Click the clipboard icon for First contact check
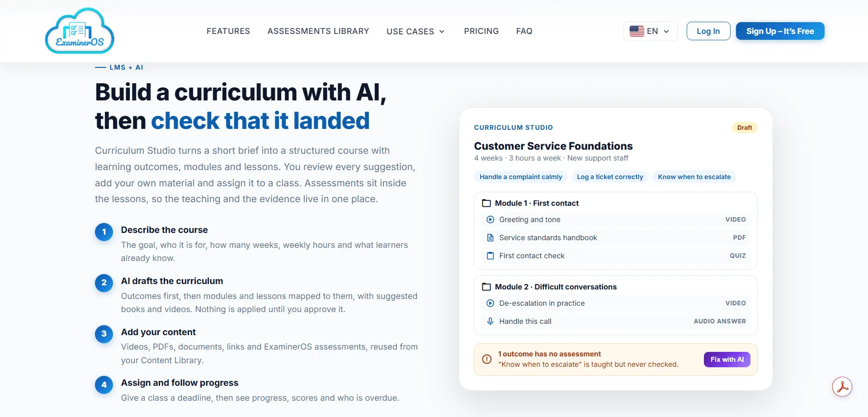 [x=490, y=256]
